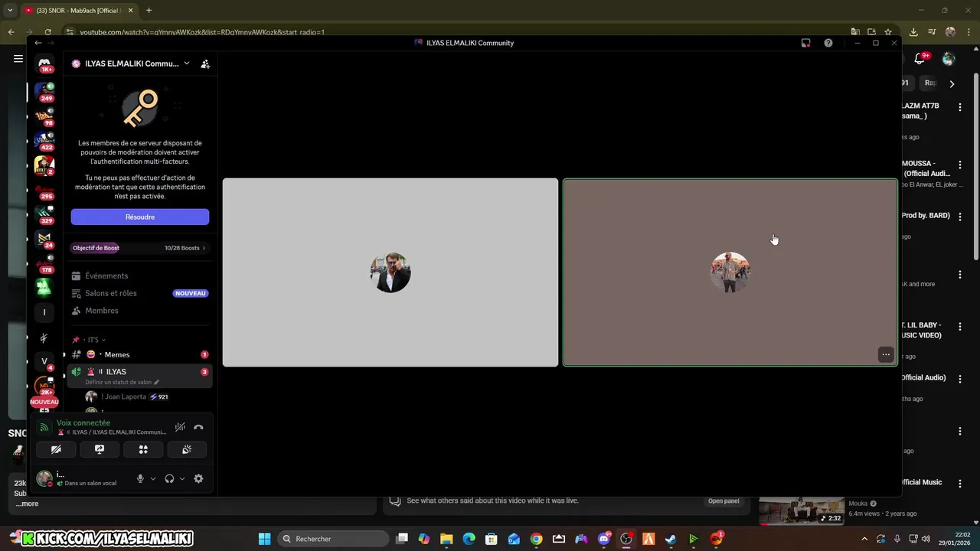Open YouTube hamburger guide menu

[x=18, y=59]
